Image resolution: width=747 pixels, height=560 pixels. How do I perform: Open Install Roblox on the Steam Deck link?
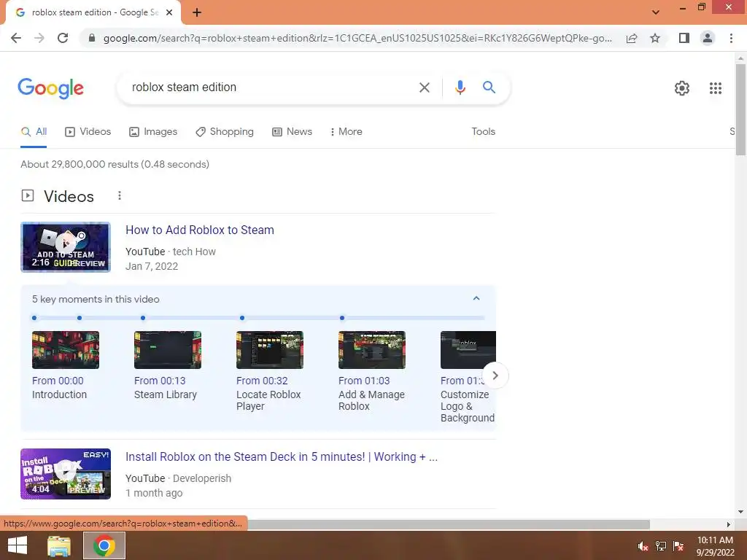click(x=282, y=457)
